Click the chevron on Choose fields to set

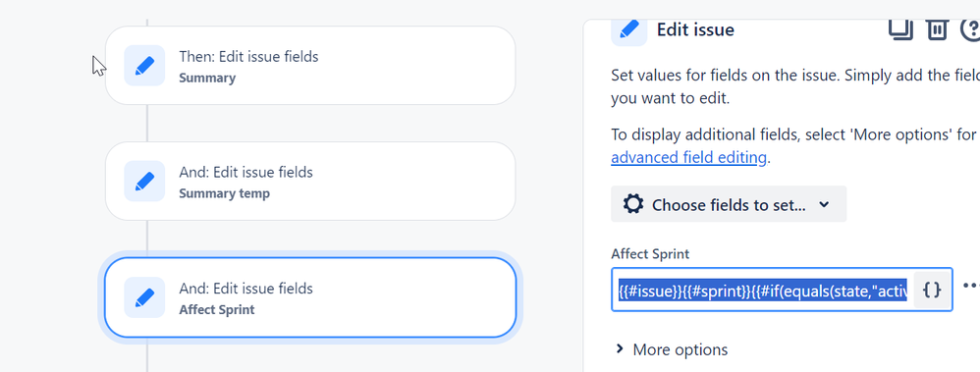[x=825, y=204]
